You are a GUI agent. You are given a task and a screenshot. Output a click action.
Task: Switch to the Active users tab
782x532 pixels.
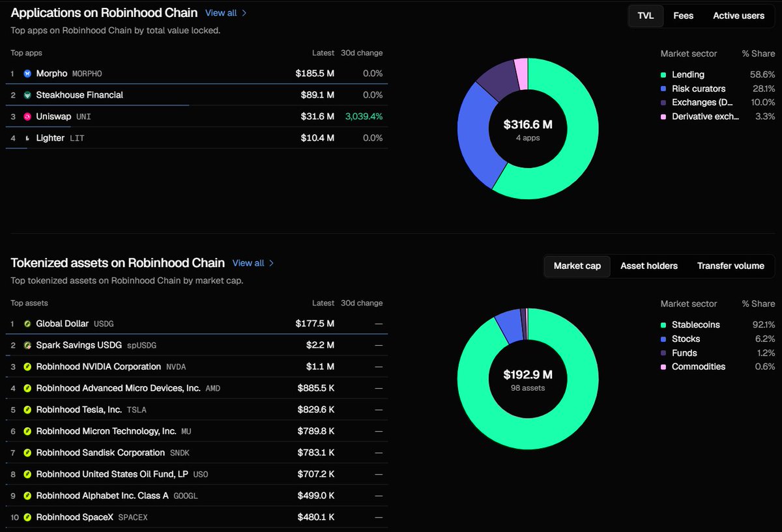[738, 16]
